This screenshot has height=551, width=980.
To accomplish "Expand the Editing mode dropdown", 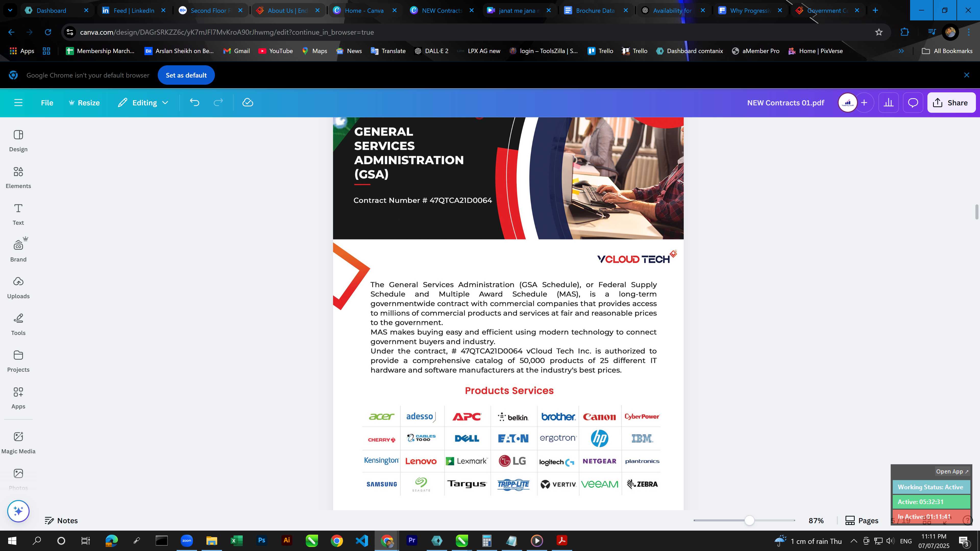I will pyautogui.click(x=143, y=103).
